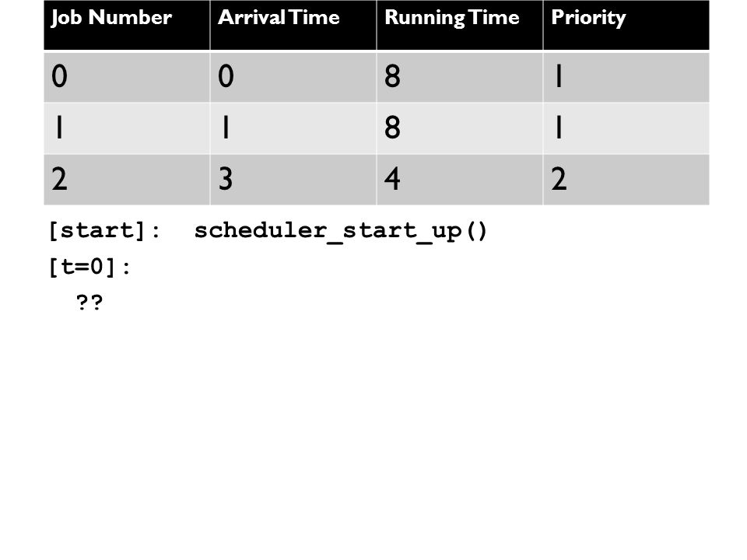Select job number 1 cell

pyautogui.click(x=127, y=128)
